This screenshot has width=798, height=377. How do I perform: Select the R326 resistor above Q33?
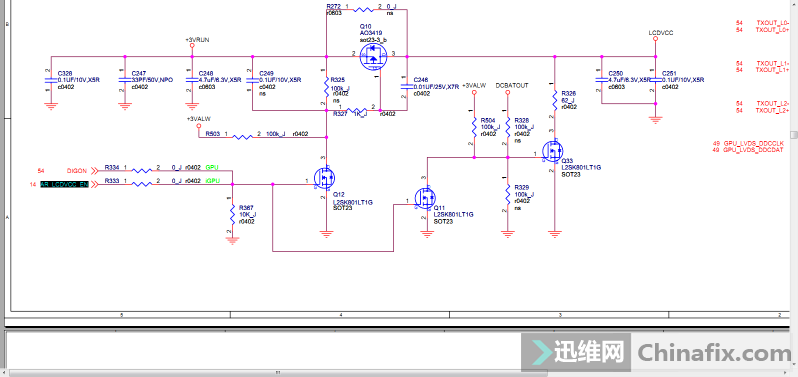pyautogui.click(x=555, y=100)
